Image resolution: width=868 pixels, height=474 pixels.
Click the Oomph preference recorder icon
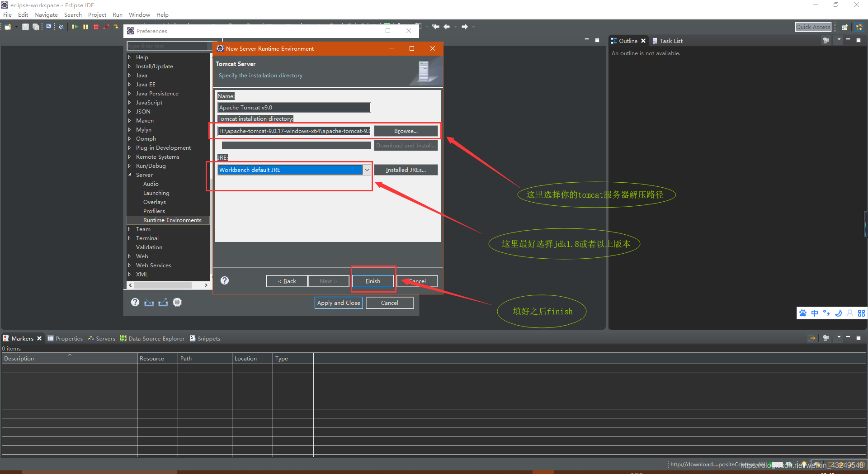[x=177, y=302]
